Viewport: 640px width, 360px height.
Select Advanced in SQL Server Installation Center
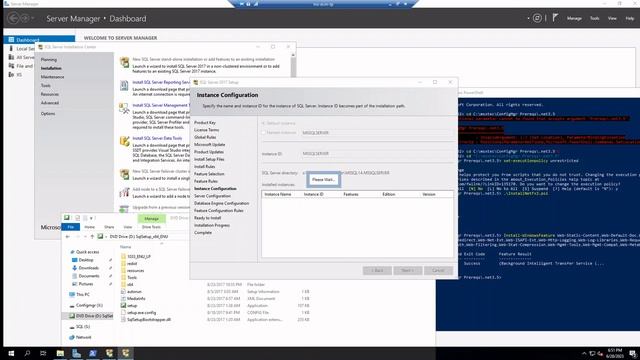coord(50,103)
